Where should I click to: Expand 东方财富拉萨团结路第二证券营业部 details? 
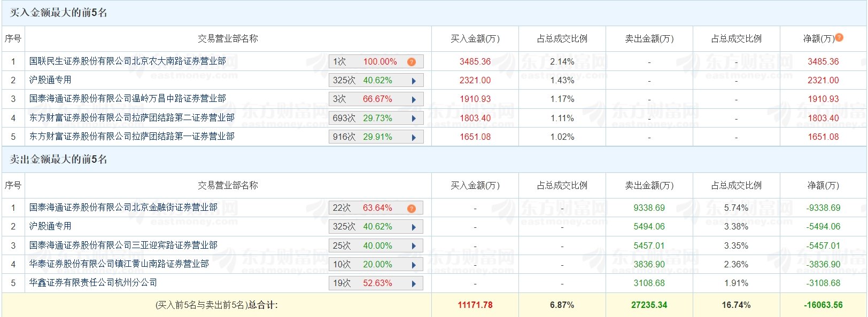413,117
